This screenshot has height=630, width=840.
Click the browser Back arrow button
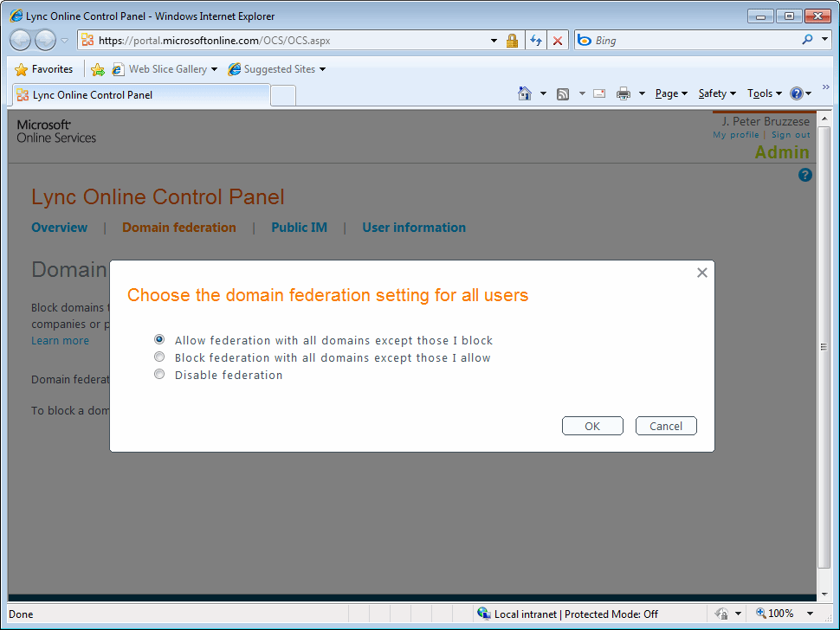(x=21, y=40)
